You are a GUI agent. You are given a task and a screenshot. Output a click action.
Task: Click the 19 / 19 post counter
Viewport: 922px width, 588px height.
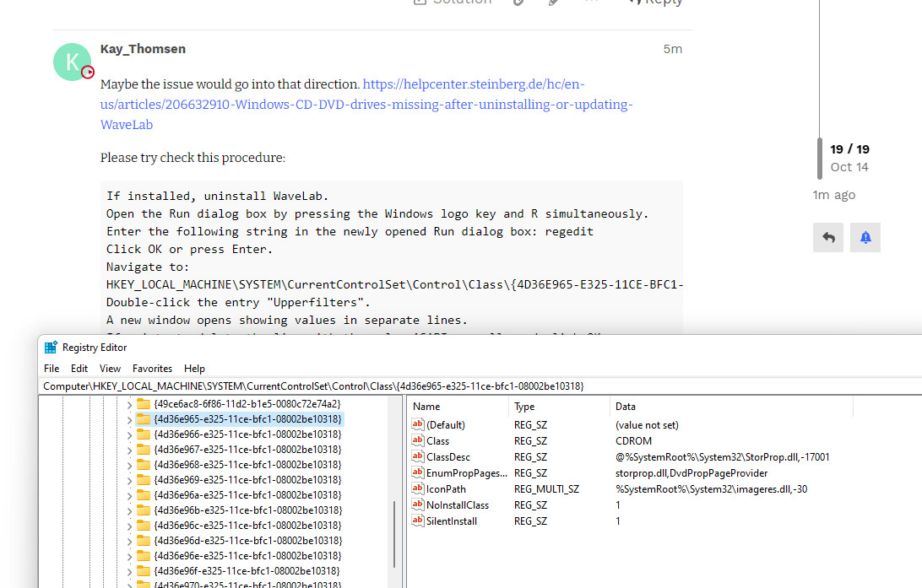tap(849, 149)
